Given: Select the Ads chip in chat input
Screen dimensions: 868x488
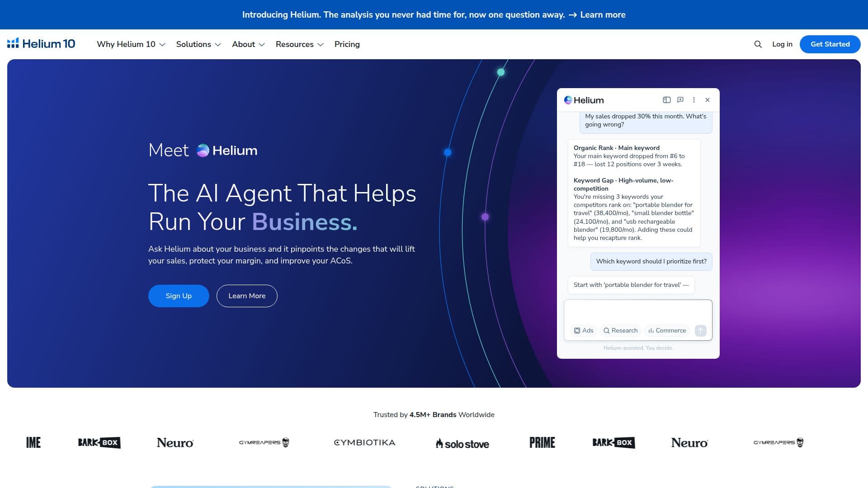Looking at the screenshot, I should [x=584, y=331].
